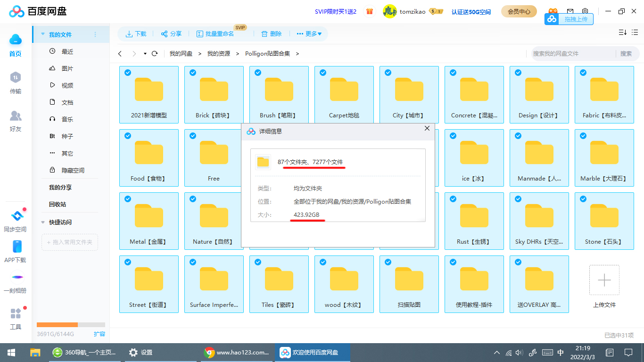Deselect the City【城市】 folder checkbox
The image size is (644, 362).
pyautogui.click(x=388, y=73)
